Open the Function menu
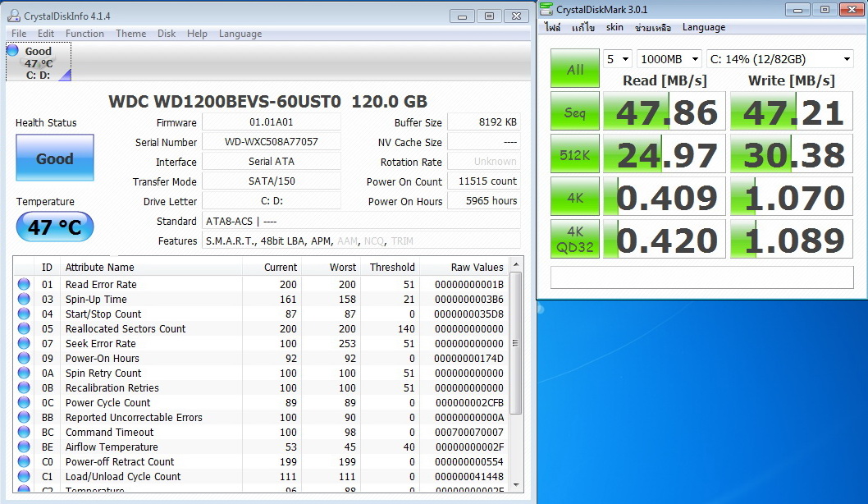The width and height of the screenshot is (868, 504). click(85, 34)
